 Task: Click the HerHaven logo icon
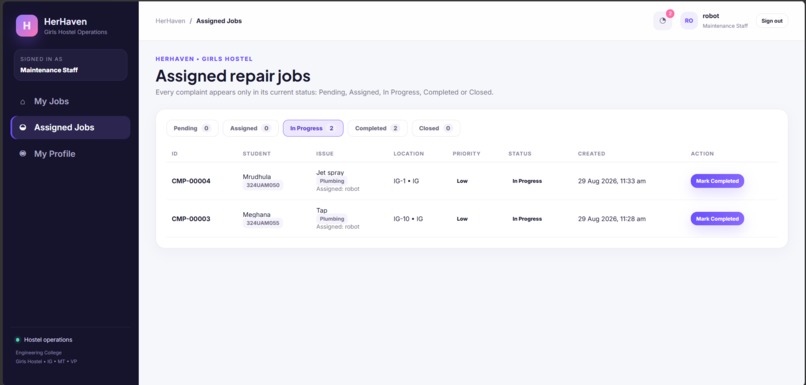pyautogui.click(x=27, y=26)
